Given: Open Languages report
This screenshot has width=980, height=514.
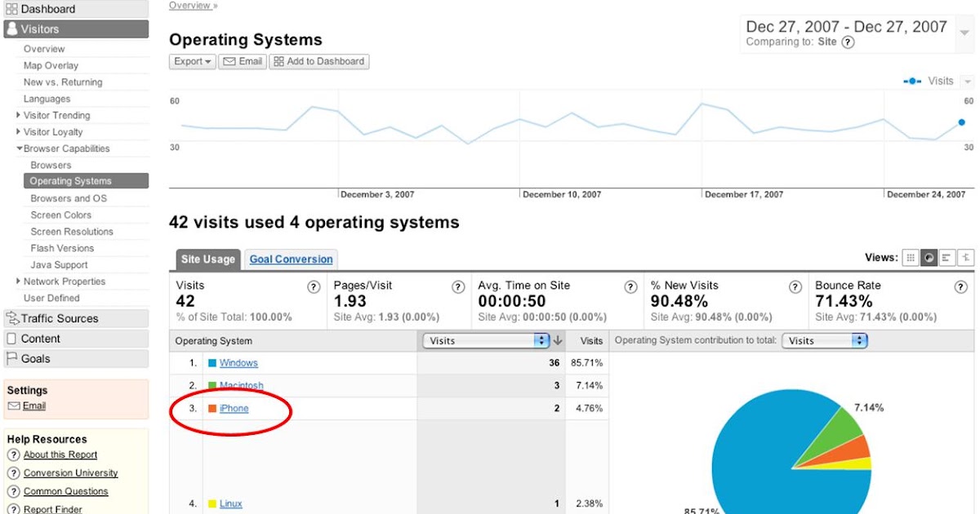Looking at the screenshot, I should pyautogui.click(x=47, y=99).
